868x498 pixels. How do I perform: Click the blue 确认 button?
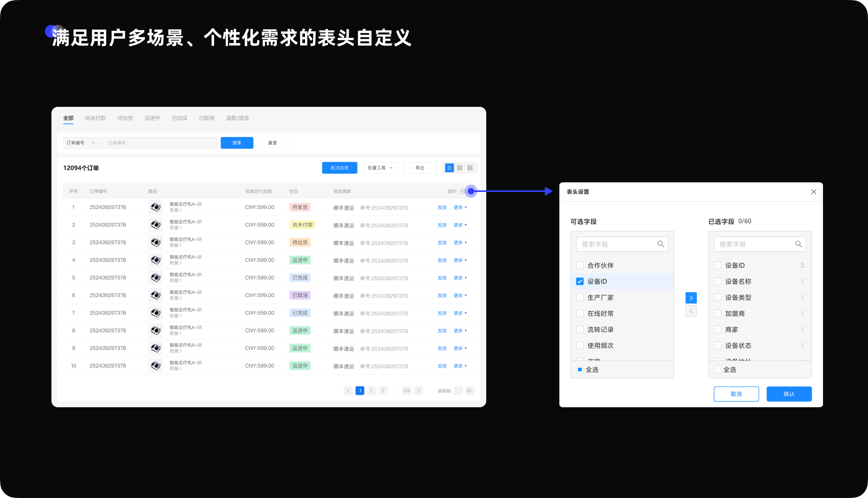pos(789,394)
